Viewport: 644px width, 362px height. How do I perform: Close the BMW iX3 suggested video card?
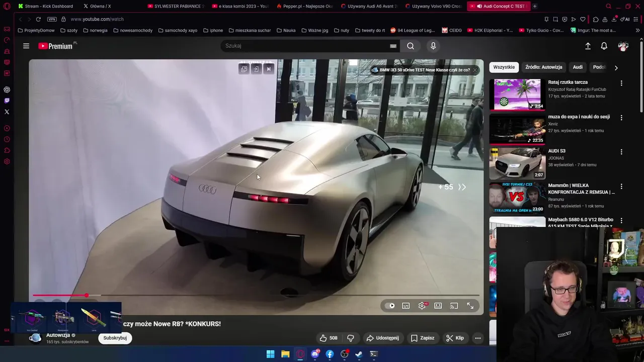(475, 70)
